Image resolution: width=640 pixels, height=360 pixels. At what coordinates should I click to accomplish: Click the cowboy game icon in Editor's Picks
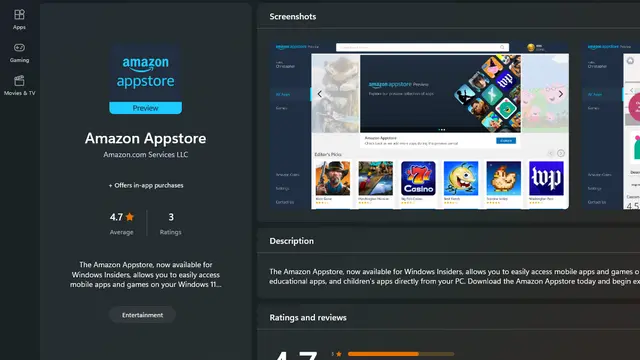(x=333, y=178)
